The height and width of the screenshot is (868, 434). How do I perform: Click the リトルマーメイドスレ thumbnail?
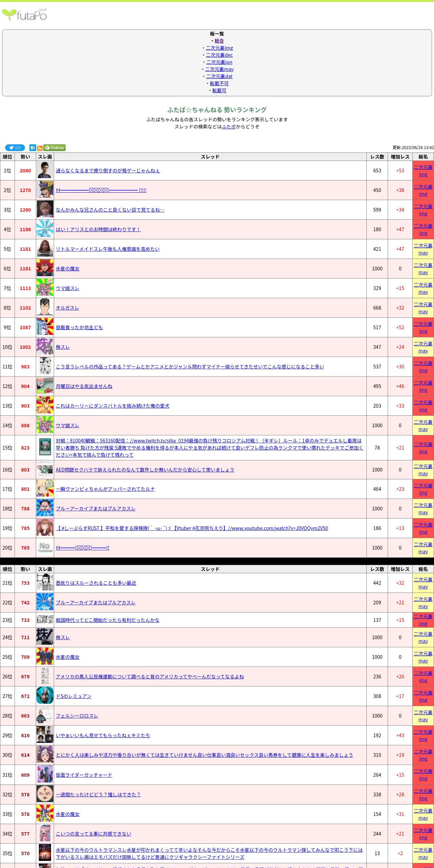45,248
